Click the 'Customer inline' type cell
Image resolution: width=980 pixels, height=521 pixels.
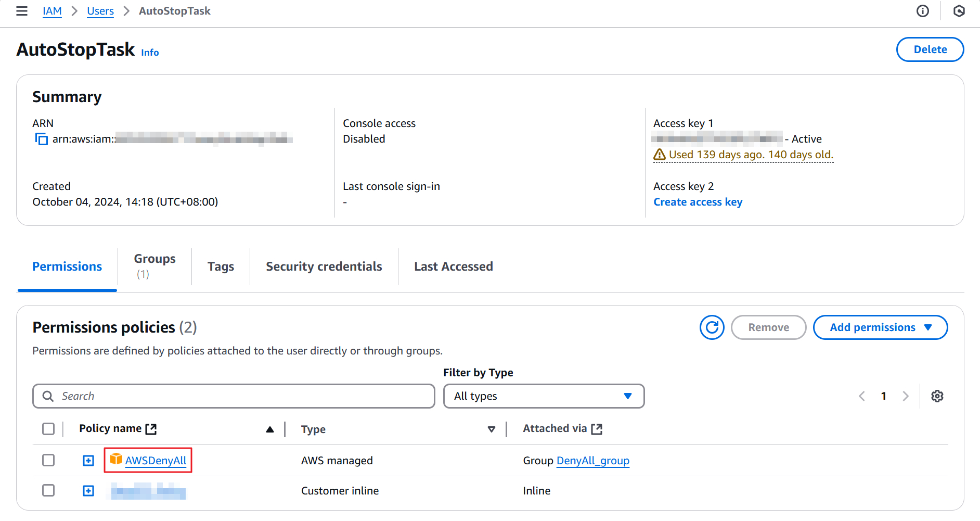point(340,491)
